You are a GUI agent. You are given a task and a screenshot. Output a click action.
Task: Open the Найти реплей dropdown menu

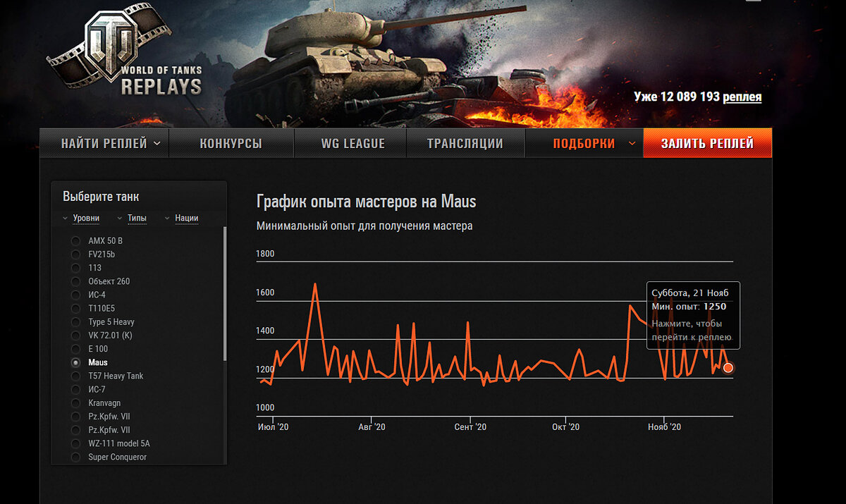[x=104, y=143]
